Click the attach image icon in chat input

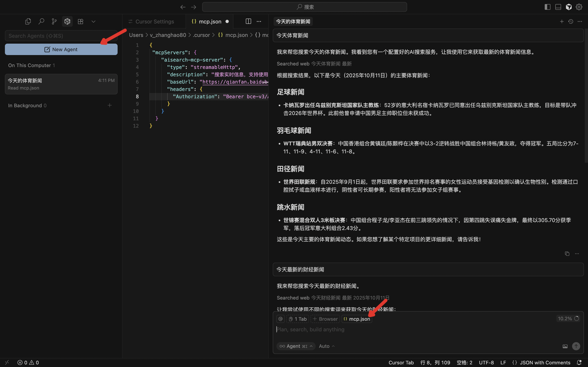click(x=565, y=346)
